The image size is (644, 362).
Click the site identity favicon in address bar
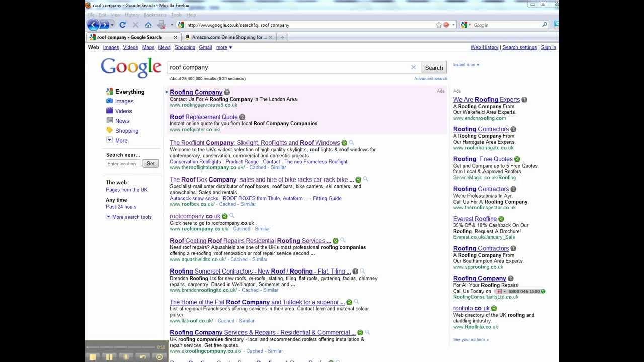click(181, 25)
